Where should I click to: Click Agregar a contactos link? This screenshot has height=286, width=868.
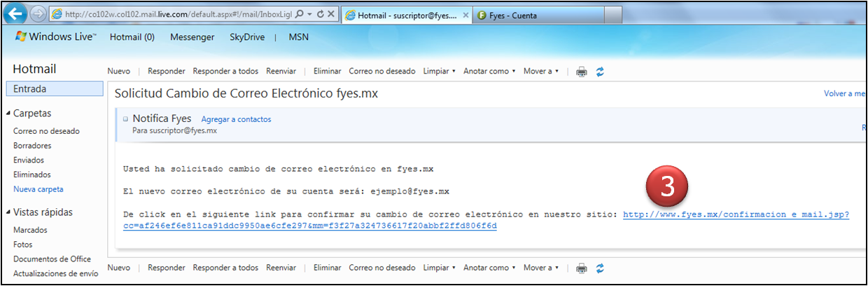pyautogui.click(x=236, y=119)
